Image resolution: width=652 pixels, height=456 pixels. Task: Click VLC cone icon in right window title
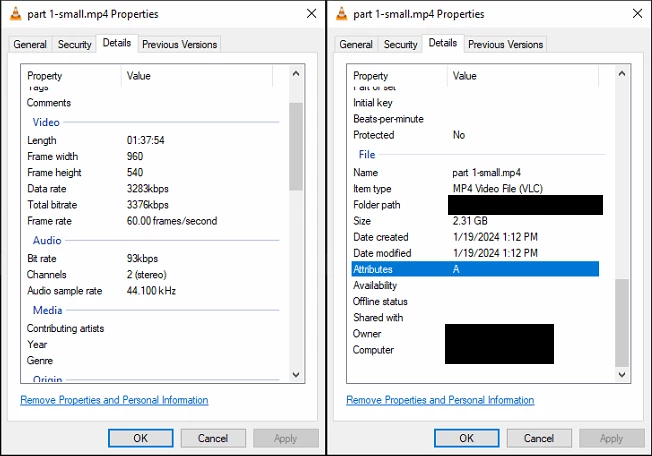tap(341, 14)
